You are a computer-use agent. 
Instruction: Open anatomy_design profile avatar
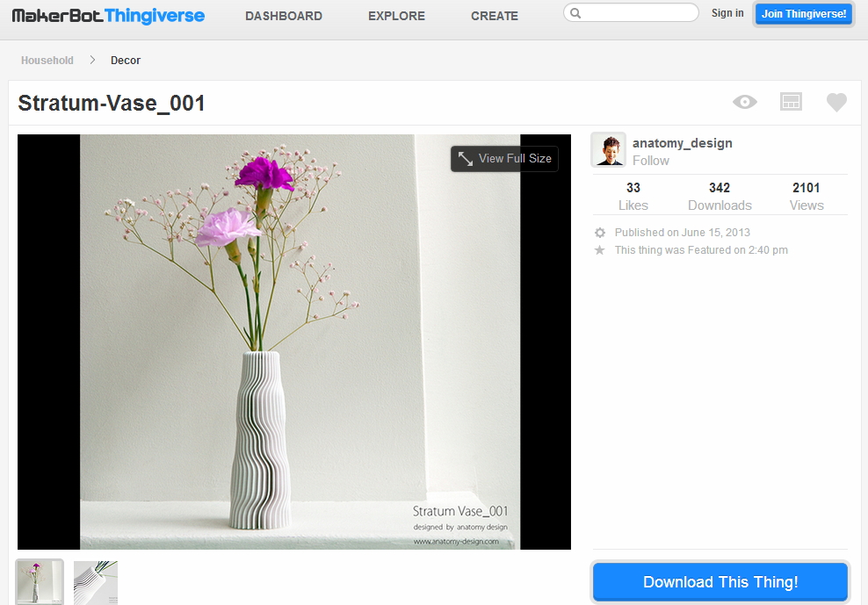(608, 150)
